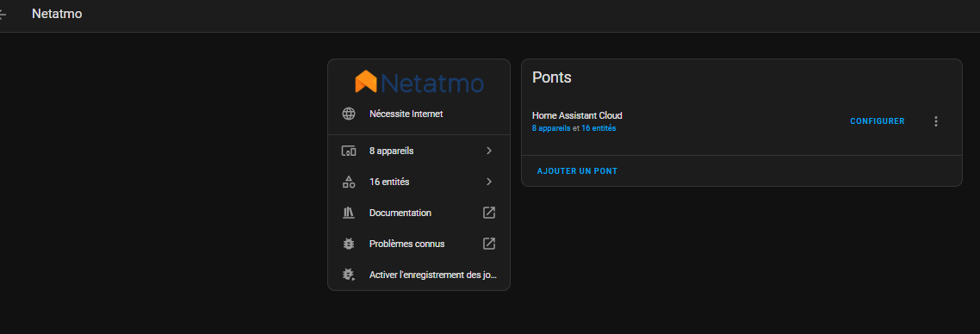Open Documentation via the external link icon
The width and height of the screenshot is (980, 334).
pyautogui.click(x=489, y=213)
